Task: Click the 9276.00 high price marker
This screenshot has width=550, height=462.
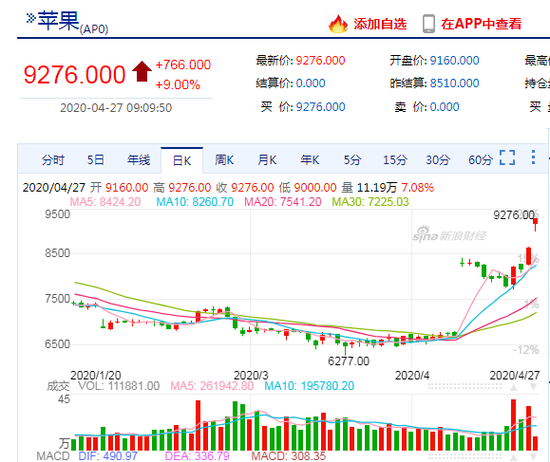Action: point(514,215)
